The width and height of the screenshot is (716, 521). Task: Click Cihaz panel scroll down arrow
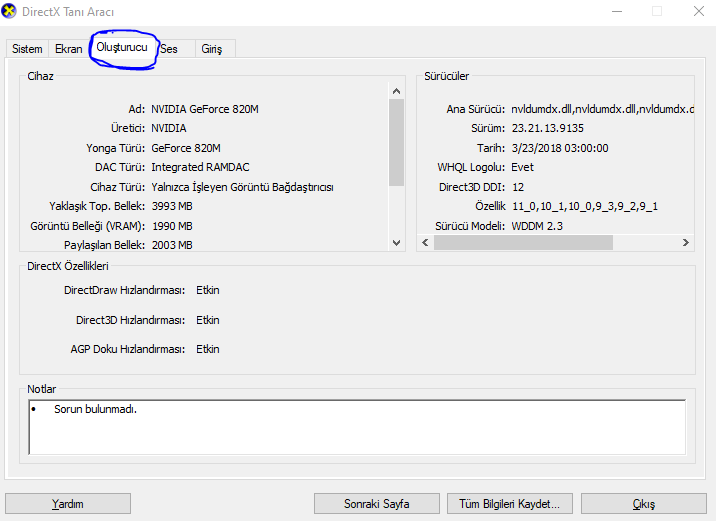tap(396, 242)
